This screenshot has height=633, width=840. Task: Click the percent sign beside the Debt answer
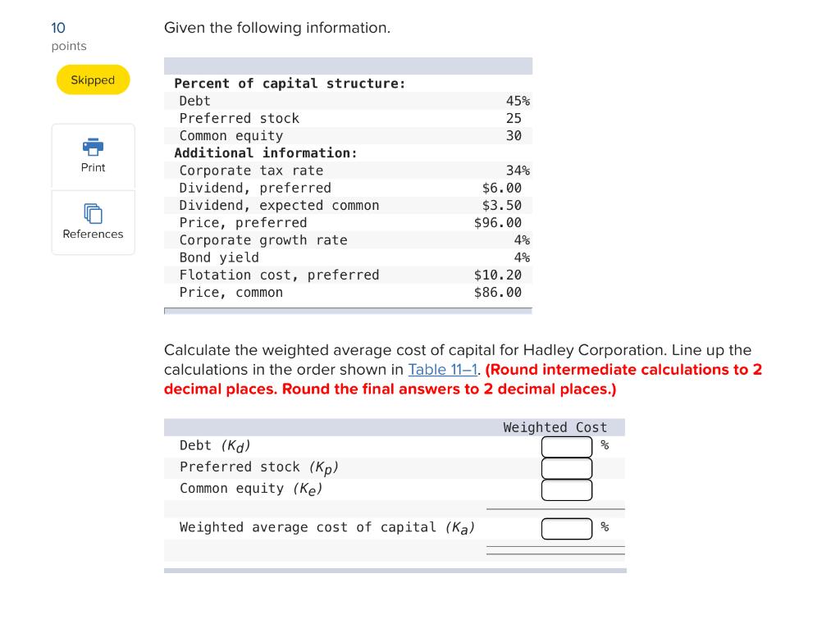(x=604, y=445)
